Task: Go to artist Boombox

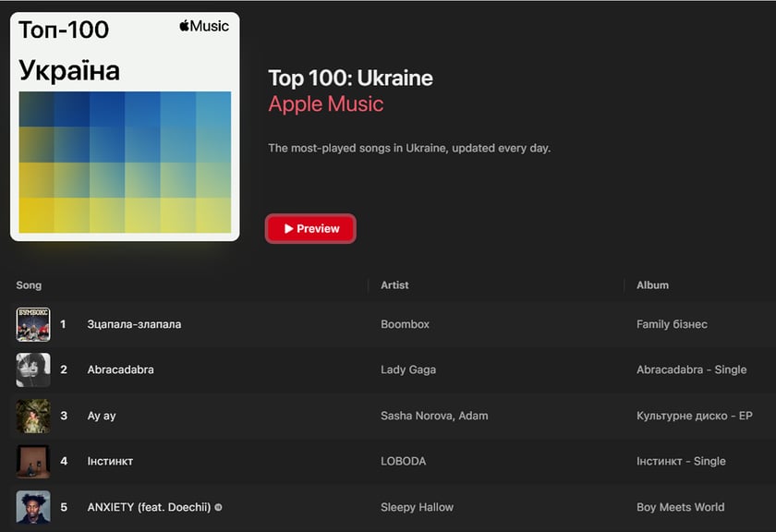Action: point(405,324)
